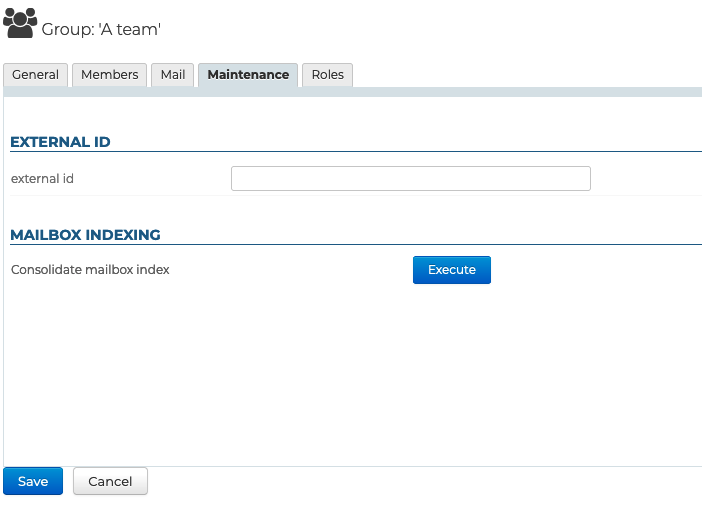Click empty tab bar area right of Roles
702x506 pixels.
tap(520, 75)
